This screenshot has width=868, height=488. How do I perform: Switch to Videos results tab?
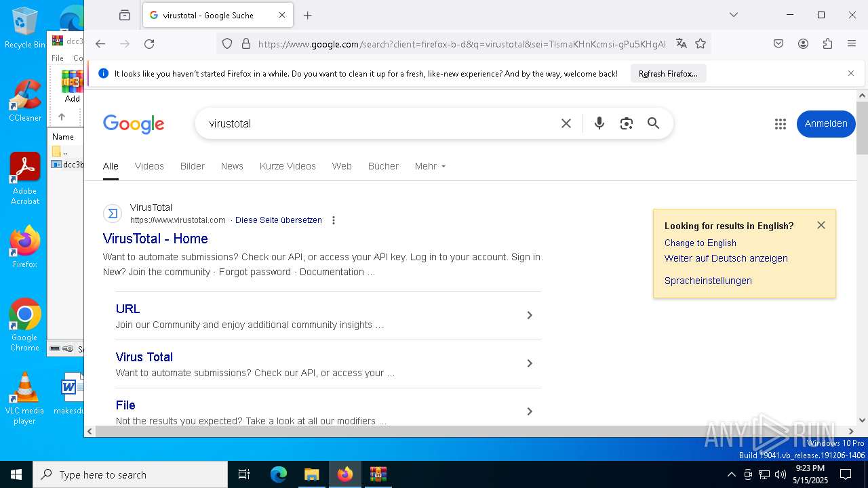point(149,166)
